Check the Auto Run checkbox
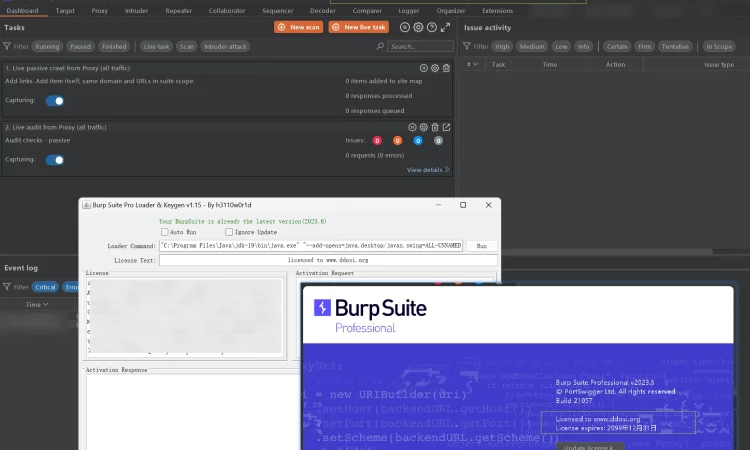This screenshot has width=750, height=450. (165, 232)
